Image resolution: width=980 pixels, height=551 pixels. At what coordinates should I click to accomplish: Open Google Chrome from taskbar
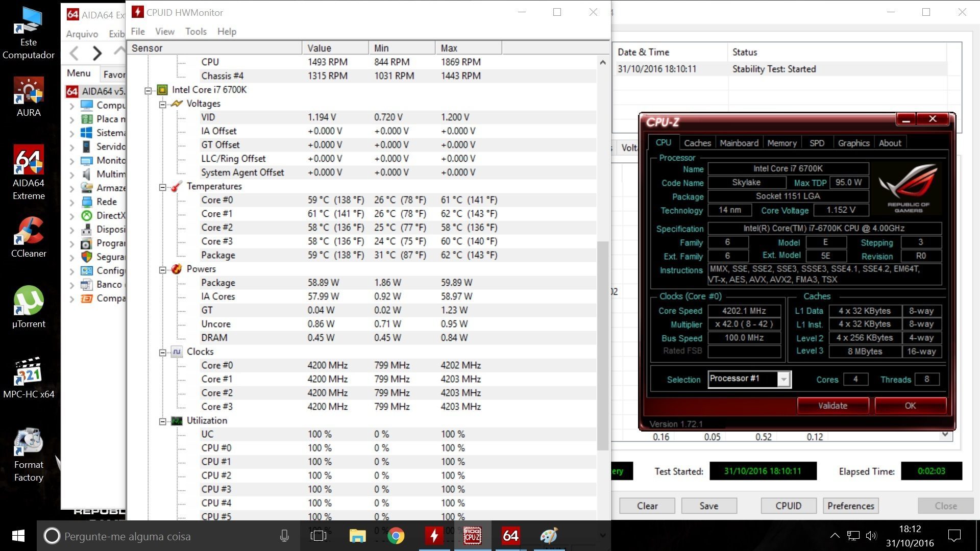click(x=396, y=536)
